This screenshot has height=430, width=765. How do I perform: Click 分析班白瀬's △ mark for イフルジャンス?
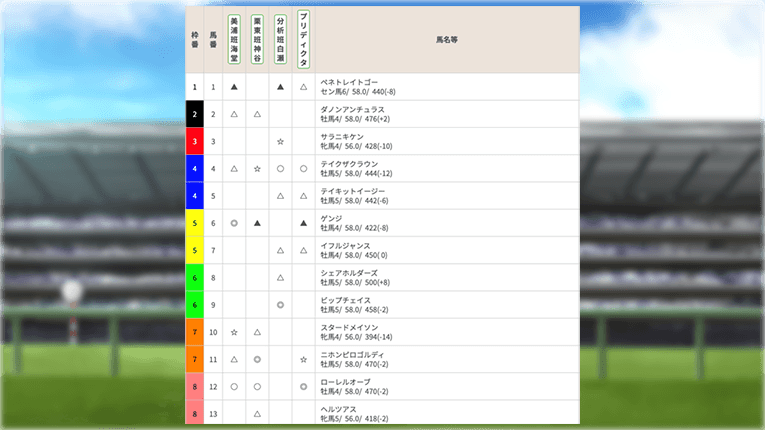point(281,250)
